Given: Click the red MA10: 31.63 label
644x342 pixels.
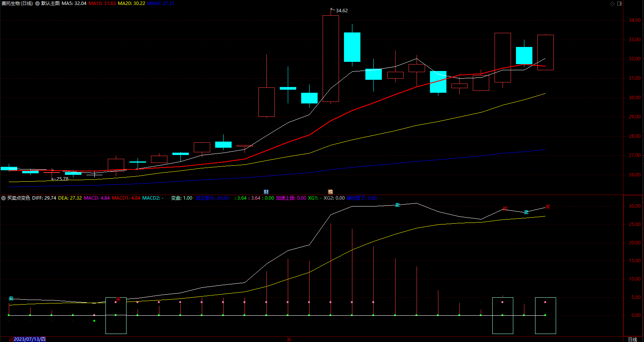Looking at the screenshot, I should coord(102,3).
